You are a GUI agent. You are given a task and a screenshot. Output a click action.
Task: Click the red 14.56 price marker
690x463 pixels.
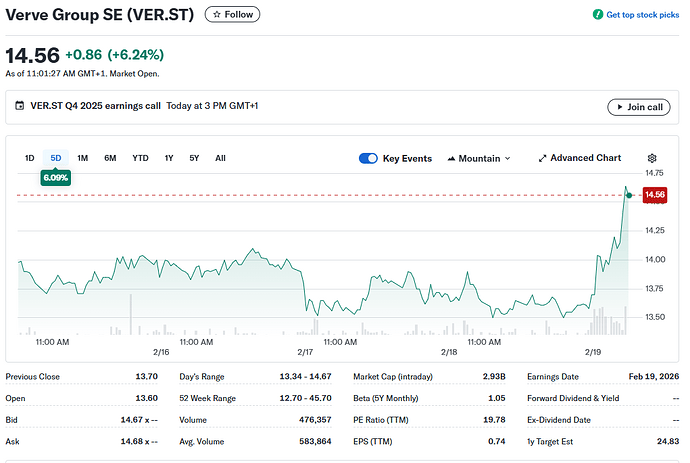click(655, 195)
